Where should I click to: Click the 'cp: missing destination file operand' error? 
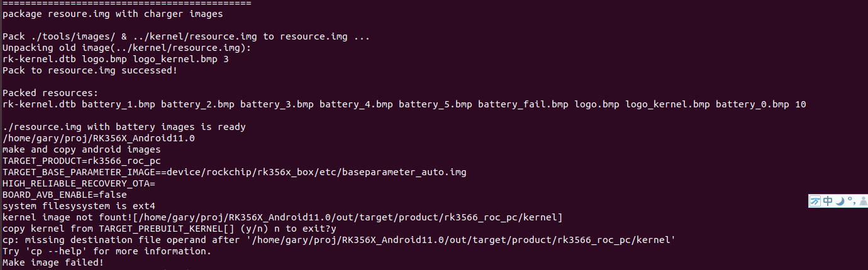coord(339,240)
